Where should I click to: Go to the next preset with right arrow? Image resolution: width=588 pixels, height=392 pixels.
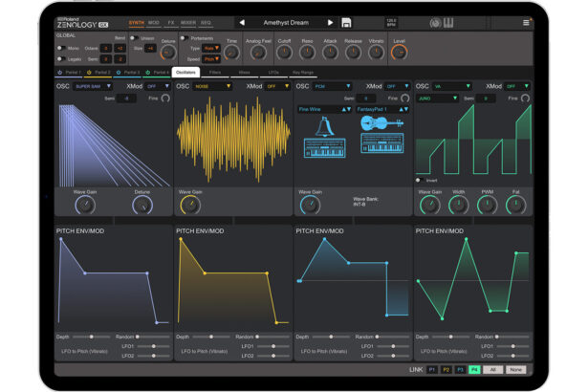point(331,23)
